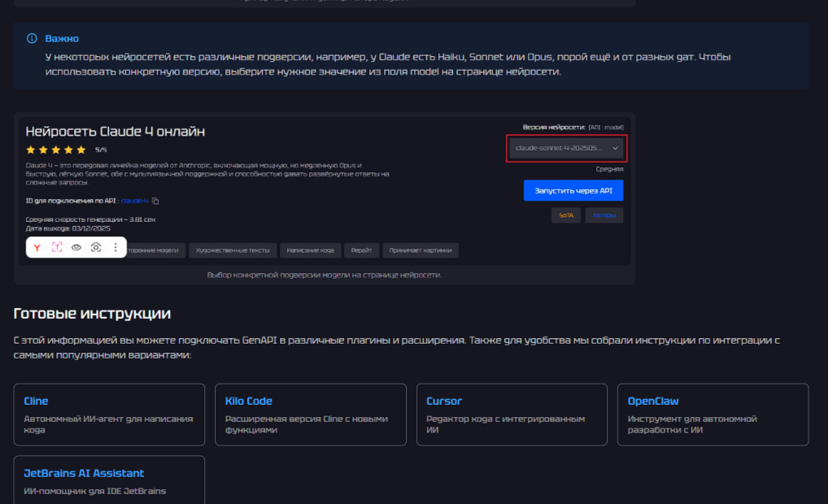Click the camera search icon in image toolbar

pos(96,248)
